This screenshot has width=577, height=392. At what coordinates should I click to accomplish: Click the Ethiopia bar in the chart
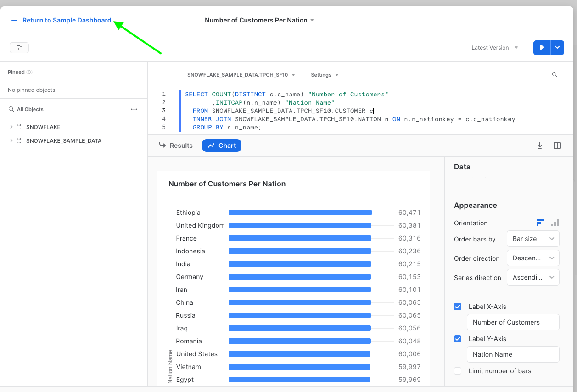click(300, 213)
